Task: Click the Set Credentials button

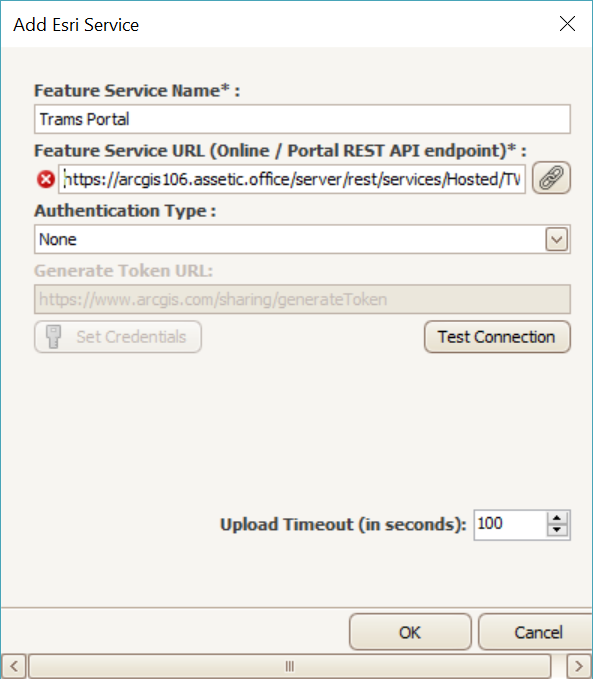Action: pos(118,337)
